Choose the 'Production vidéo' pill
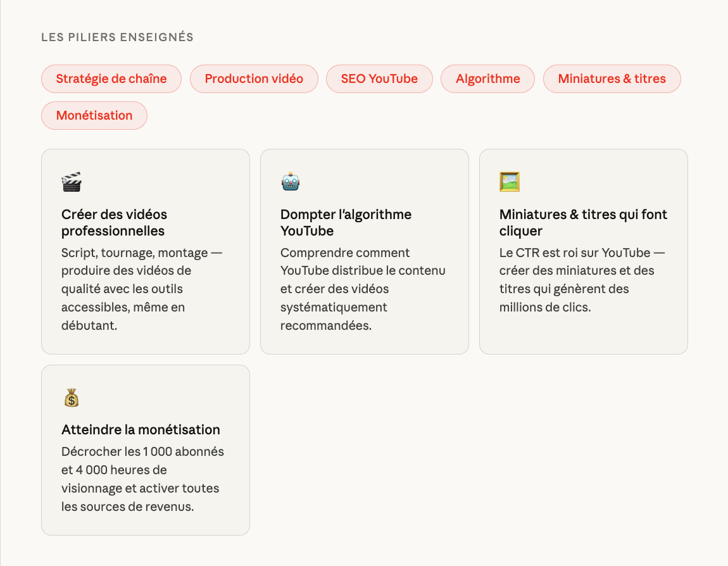 click(x=254, y=79)
